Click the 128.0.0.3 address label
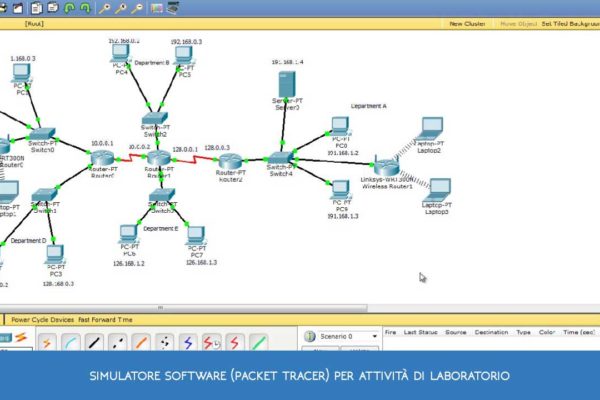The image size is (600, 400). pos(217,147)
